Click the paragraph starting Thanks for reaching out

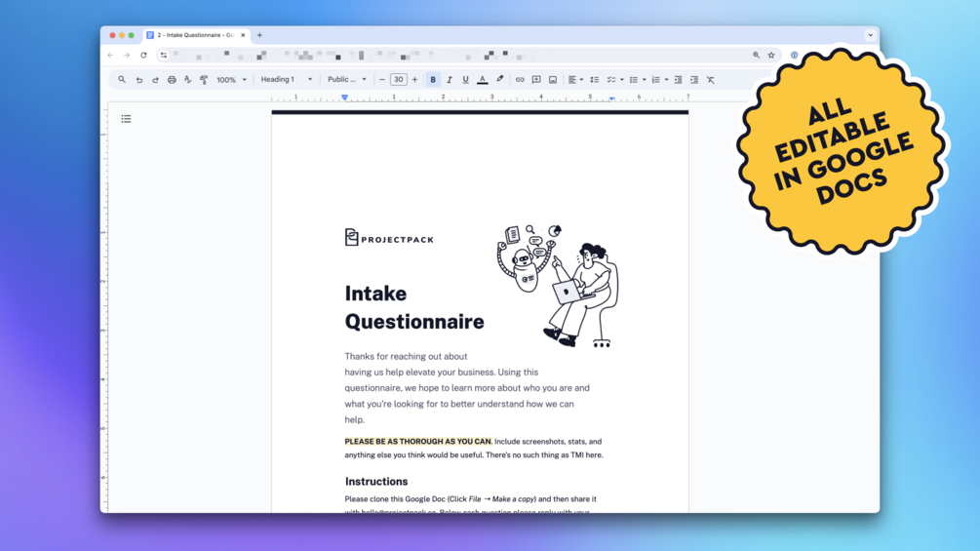(467, 388)
